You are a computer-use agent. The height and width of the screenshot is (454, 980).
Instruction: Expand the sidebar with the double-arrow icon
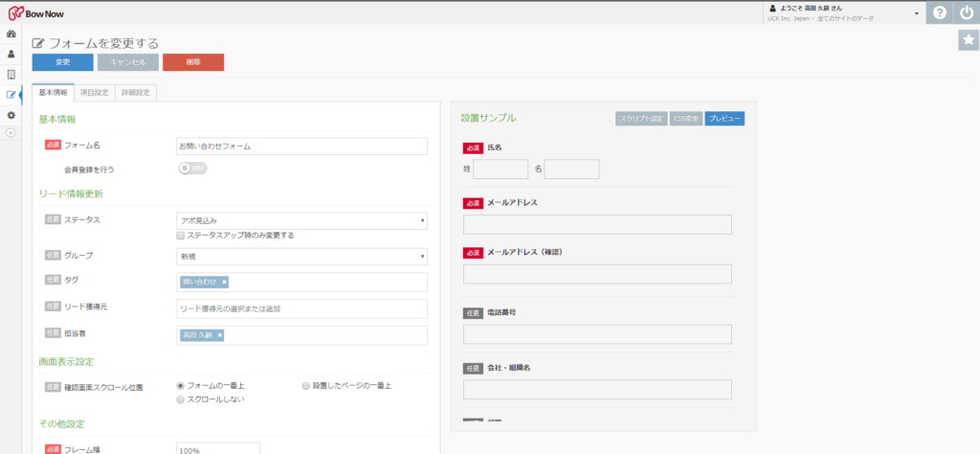pyautogui.click(x=11, y=132)
